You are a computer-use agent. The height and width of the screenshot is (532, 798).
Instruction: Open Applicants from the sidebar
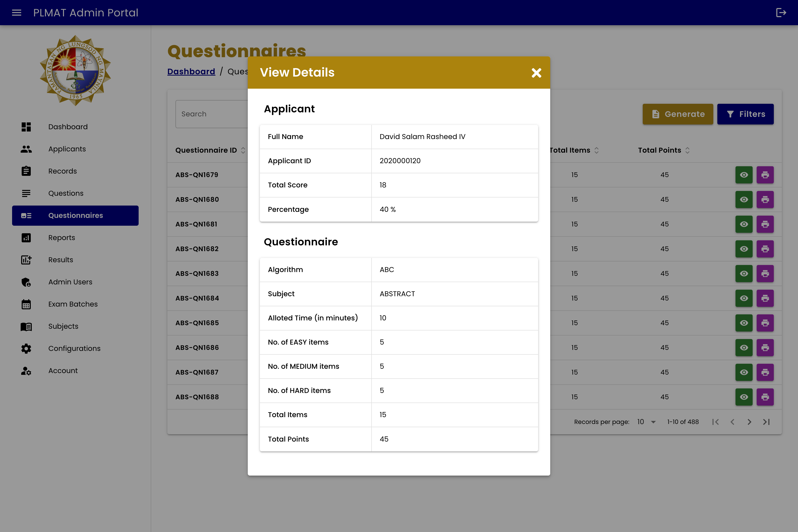click(x=67, y=149)
